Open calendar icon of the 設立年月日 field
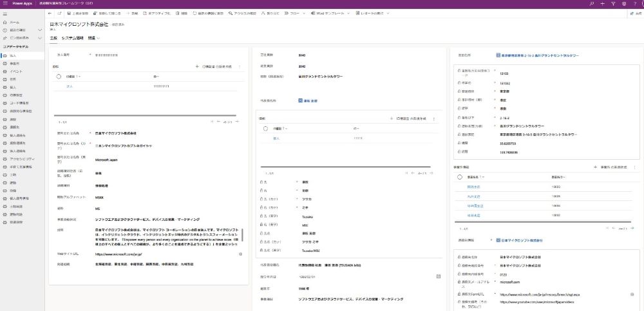This screenshot has height=311, width=644. [x=438, y=276]
